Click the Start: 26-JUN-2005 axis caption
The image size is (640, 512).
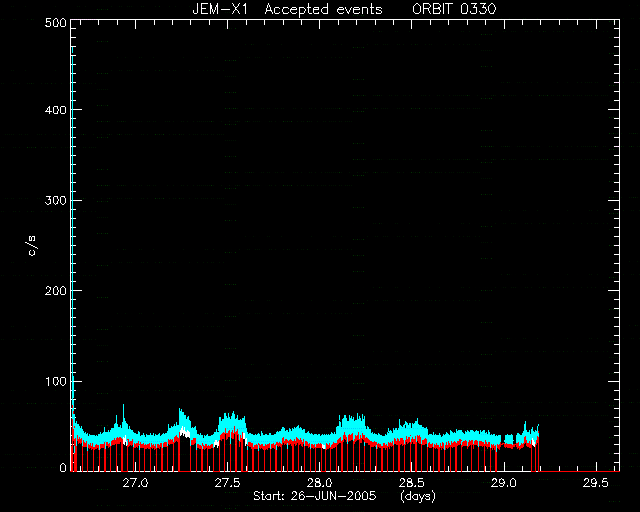[314, 496]
